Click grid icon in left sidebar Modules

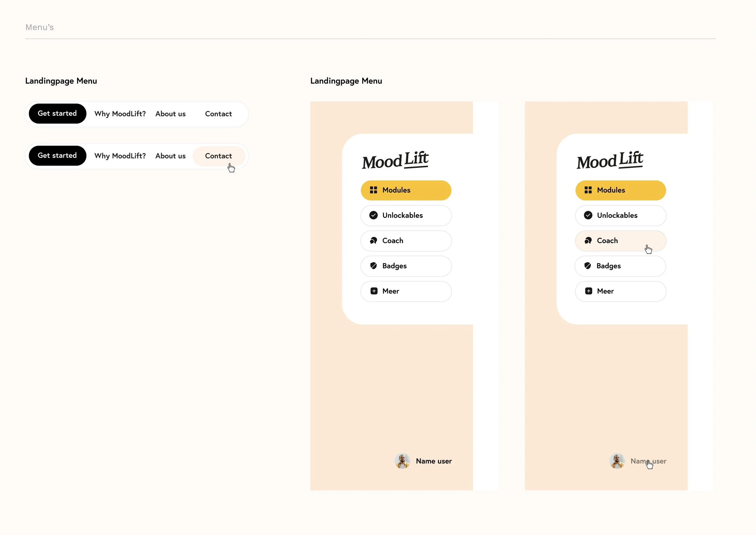[x=373, y=190]
